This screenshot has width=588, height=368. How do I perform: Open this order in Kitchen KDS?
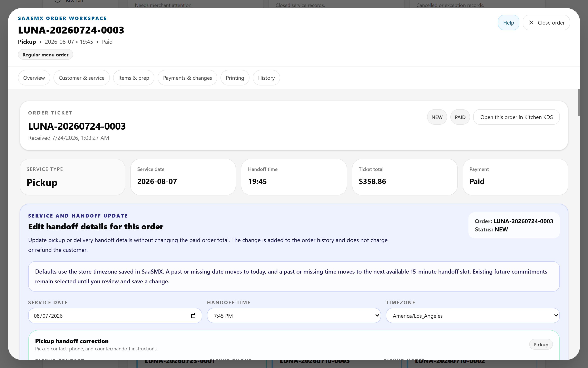coord(516,117)
